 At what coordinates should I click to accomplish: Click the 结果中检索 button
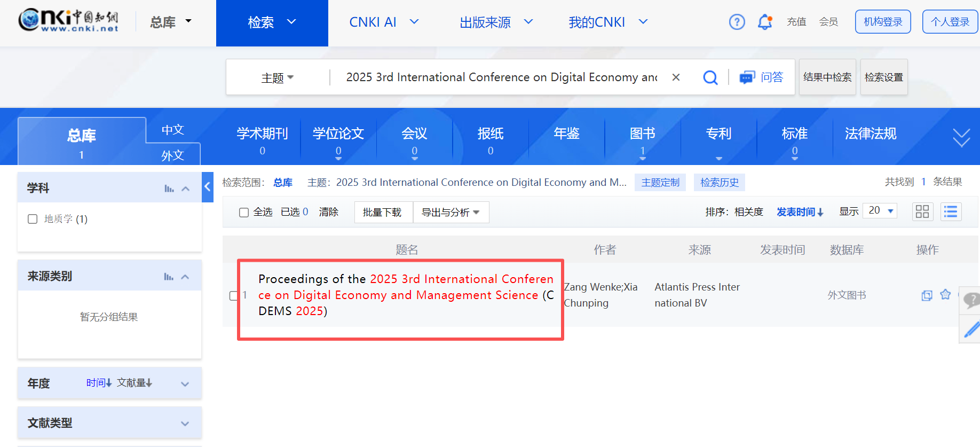[827, 77]
